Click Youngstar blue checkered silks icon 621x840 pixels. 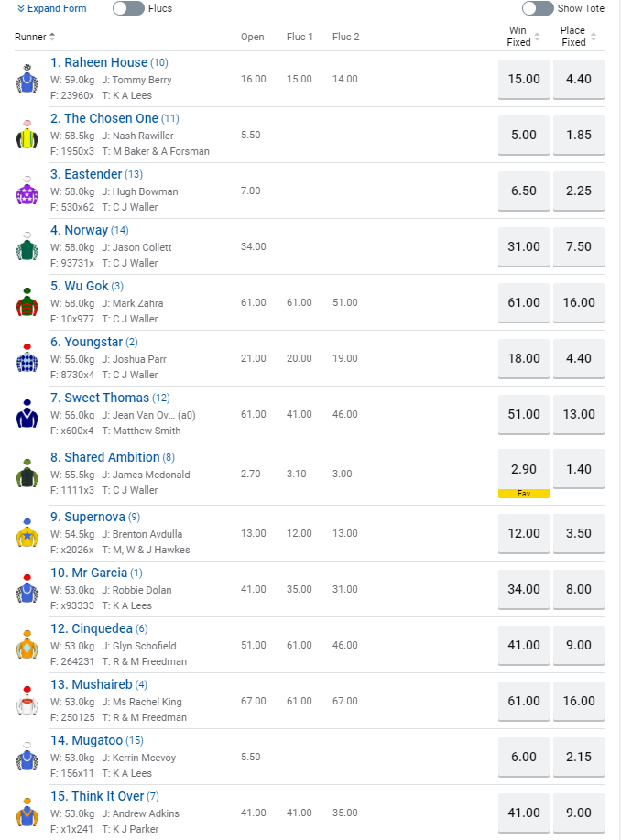point(27,358)
